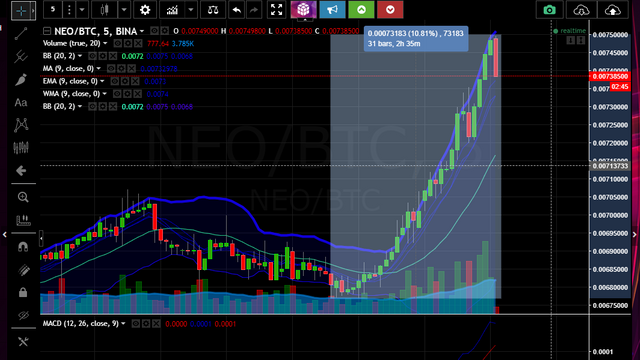Expand left side panel arrow
This screenshot has width=640, height=360.
pos(4,234)
